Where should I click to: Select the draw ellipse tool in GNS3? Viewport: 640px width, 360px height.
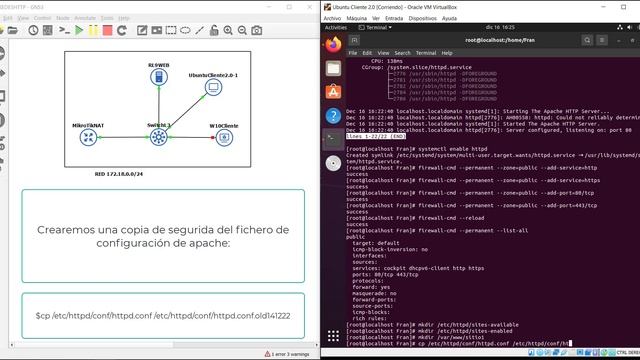(185, 30)
